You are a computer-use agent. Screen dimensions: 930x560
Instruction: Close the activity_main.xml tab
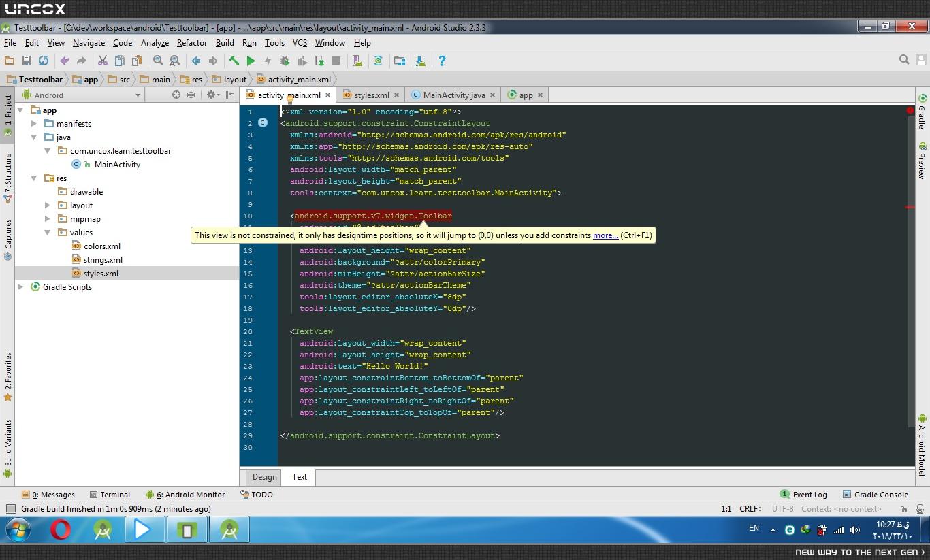point(327,95)
